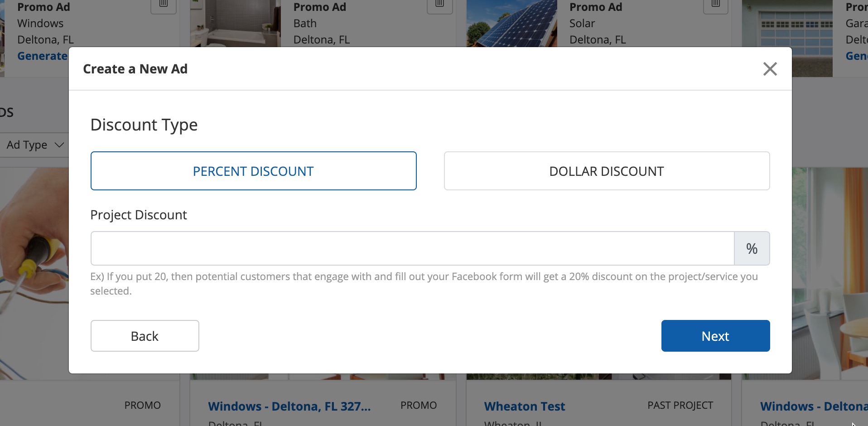Delete the Windows promo ad via trash icon
868x426 pixels.
[164, 5]
